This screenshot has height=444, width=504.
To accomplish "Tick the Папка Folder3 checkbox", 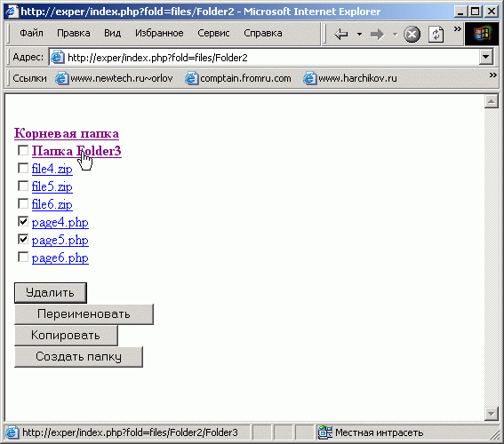I will (x=23, y=150).
